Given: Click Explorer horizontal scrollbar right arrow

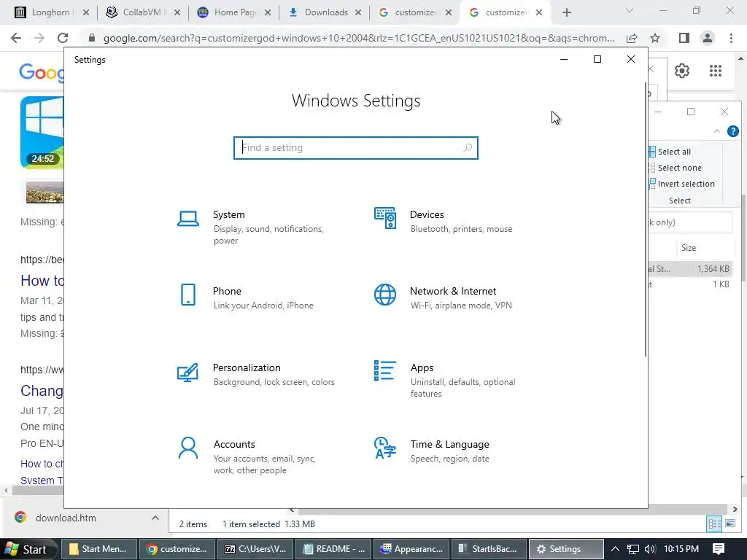Looking at the screenshot, I should [x=735, y=509].
